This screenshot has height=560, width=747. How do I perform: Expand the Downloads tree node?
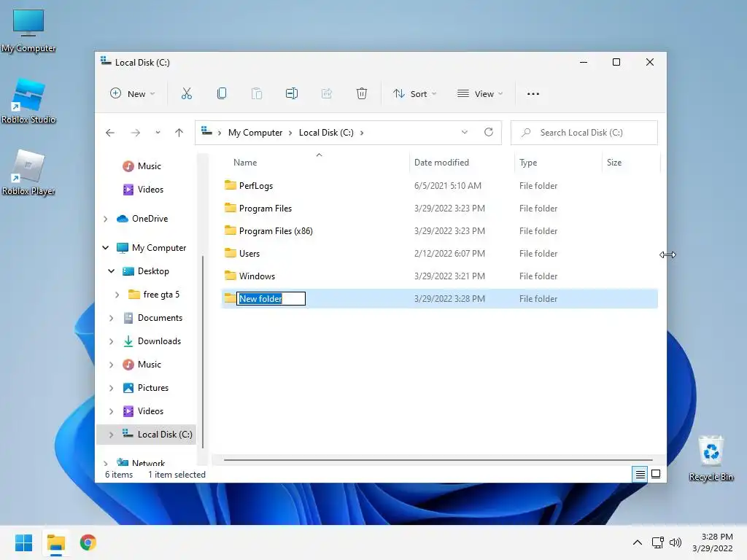click(112, 341)
